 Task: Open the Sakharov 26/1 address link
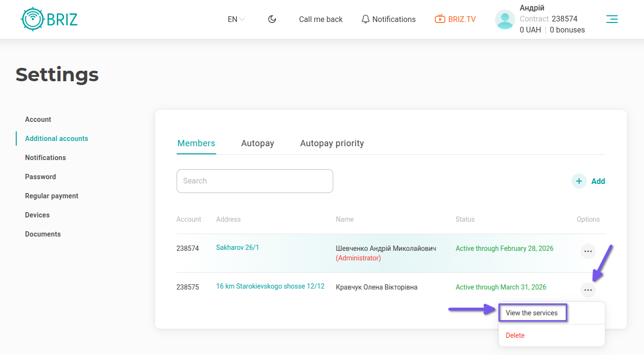tap(237, 247)
